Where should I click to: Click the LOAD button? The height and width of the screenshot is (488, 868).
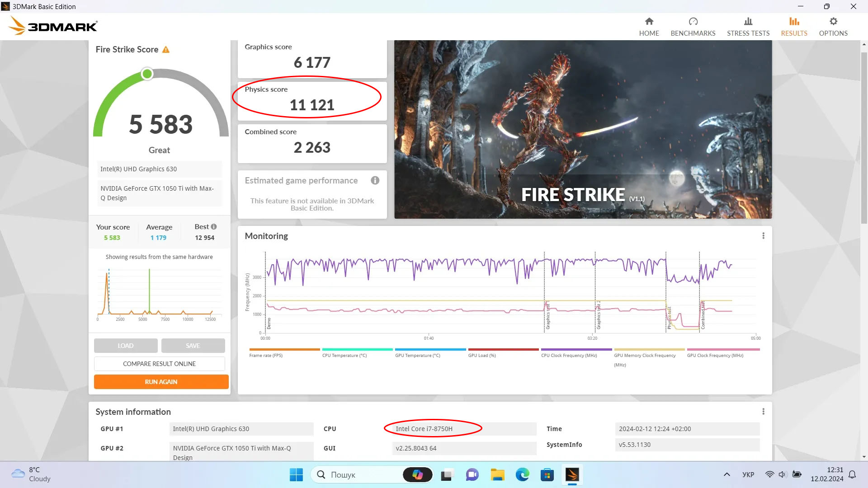pyautogui.click(x=126, y=346)
